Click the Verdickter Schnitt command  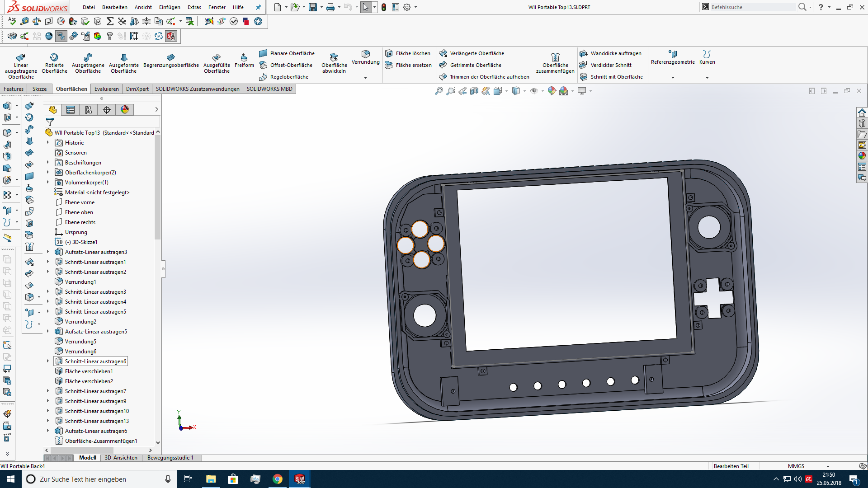pyautogui.click(x=605, y=65)
